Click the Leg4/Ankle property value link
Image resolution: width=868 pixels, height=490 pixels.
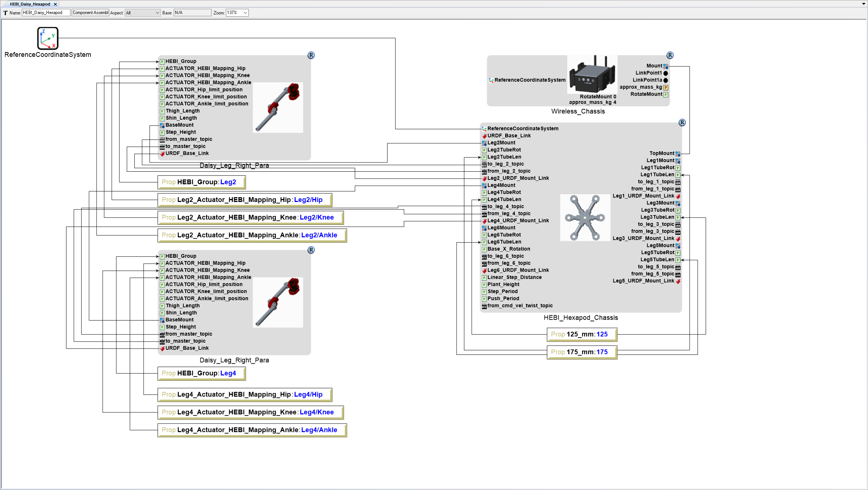(319, 430)
